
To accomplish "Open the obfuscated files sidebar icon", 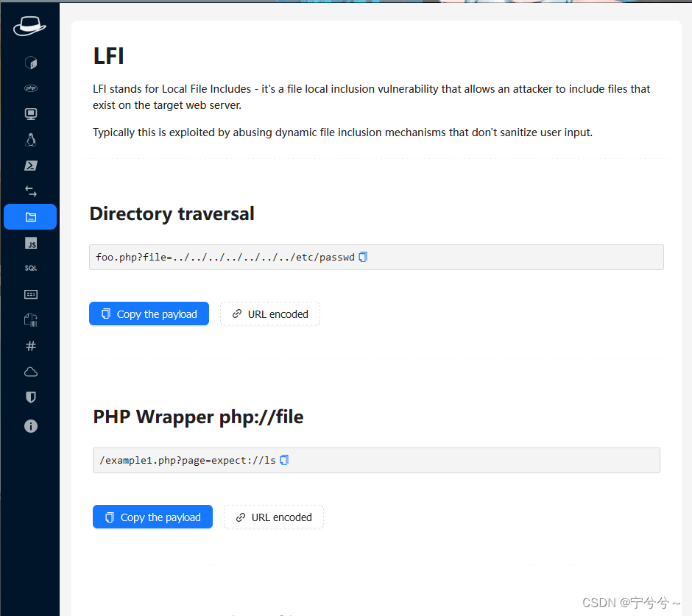I will click(30, 320).
